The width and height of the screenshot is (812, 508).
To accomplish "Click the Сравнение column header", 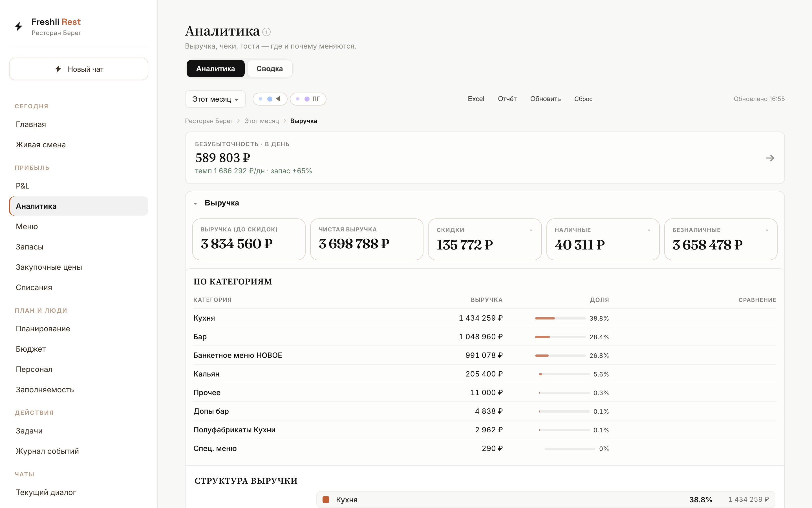I will point(757,300).
